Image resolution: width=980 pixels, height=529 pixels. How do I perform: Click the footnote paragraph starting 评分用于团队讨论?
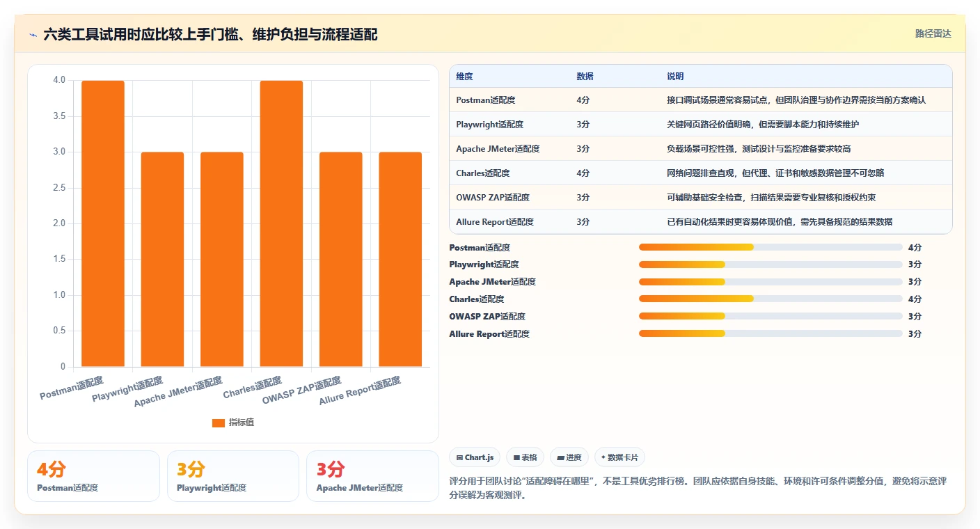(x=698, y=489)
